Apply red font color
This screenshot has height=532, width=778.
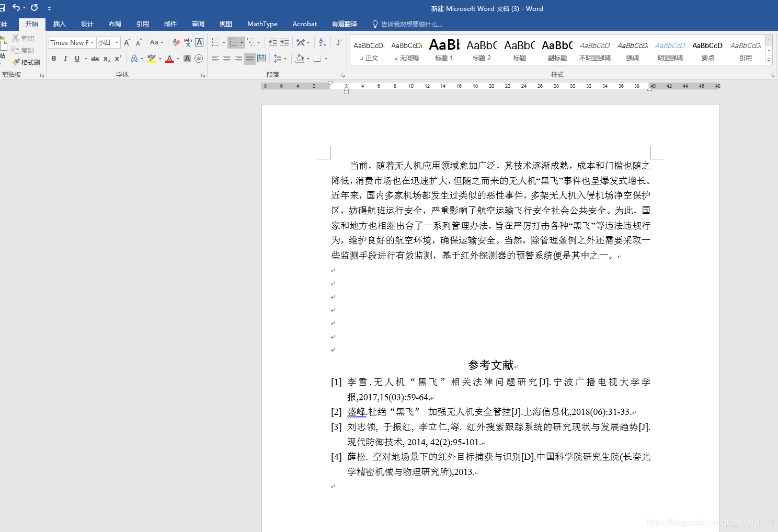(x=169, y=59)
